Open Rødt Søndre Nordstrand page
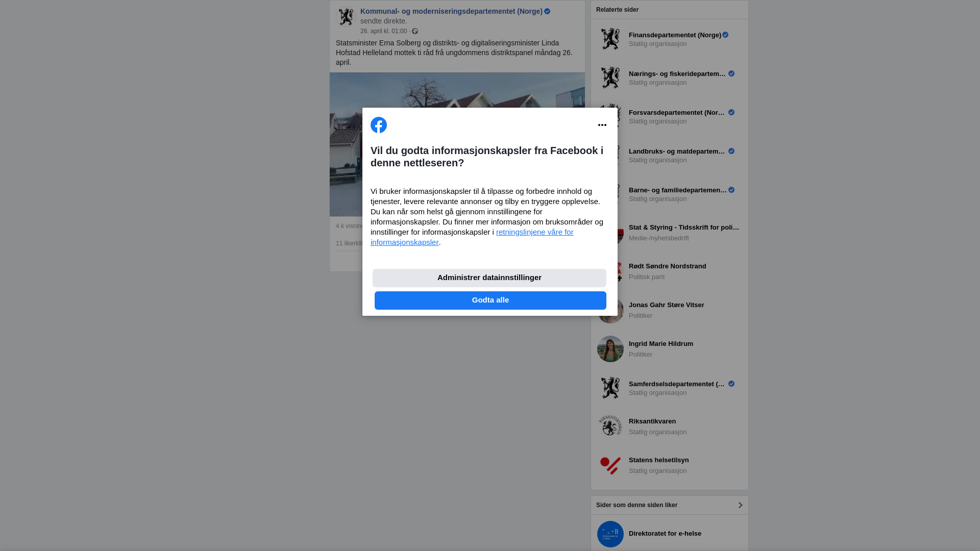This screenshot has height=551, width=980. click(668, 266)
